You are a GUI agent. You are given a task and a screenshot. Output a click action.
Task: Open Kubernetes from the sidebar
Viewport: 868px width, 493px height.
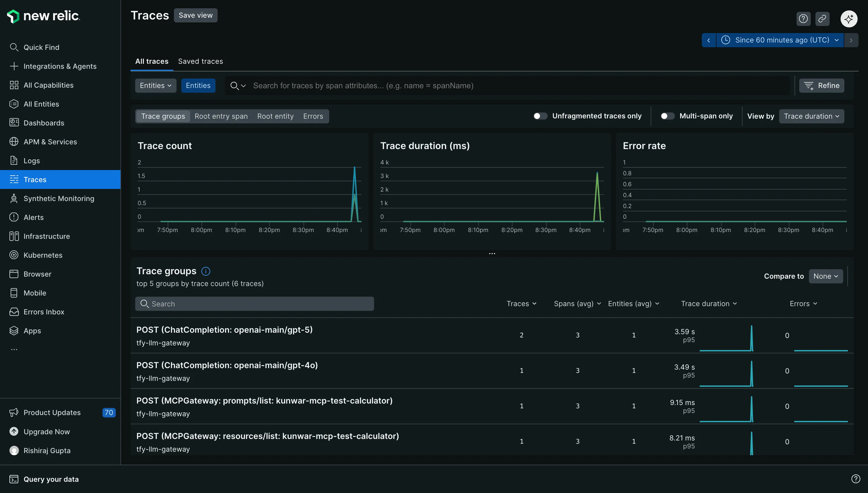[x=43, y=255]
